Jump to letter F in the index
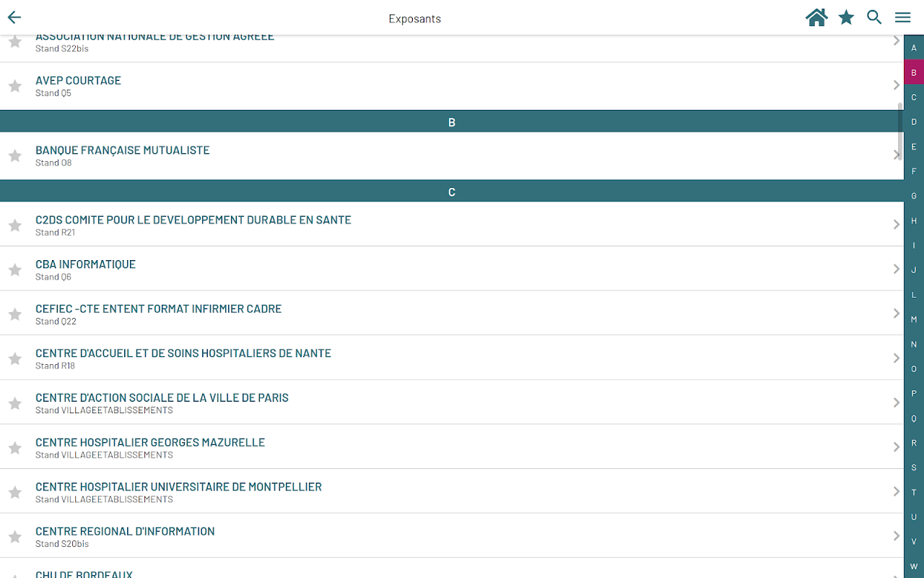The width and height of the screenshot is (924, 578). 914,171
